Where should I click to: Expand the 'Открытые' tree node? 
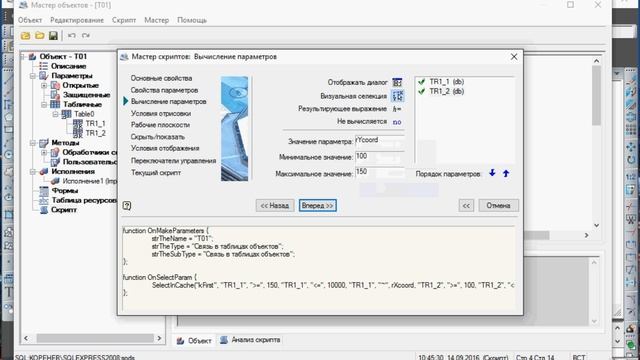[x=44, y=85]
